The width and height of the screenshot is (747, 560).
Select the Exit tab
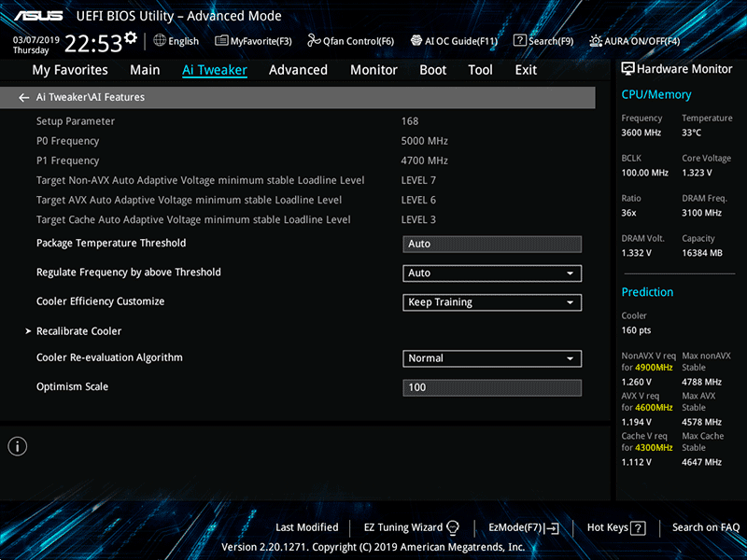pyautogui.click(x=526, y=70)
